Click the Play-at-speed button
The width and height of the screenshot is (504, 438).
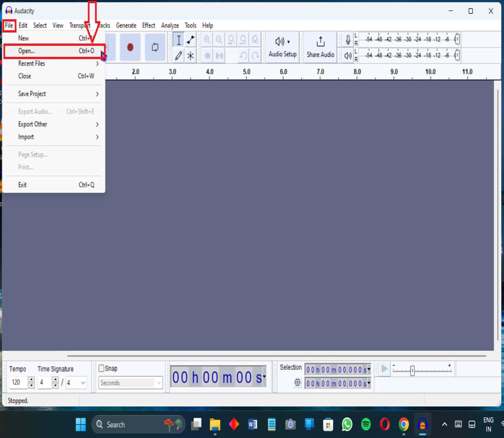(384, 368)
